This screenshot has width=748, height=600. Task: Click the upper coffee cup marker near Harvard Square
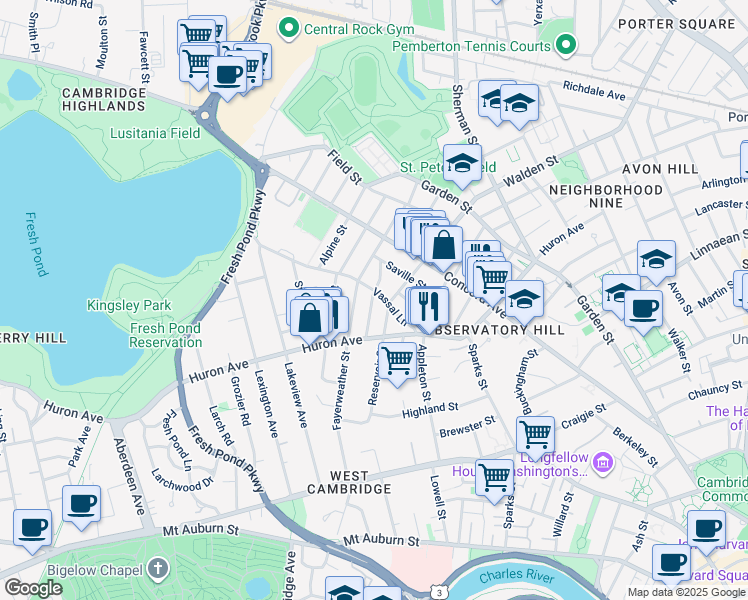[x=706, y=531]
